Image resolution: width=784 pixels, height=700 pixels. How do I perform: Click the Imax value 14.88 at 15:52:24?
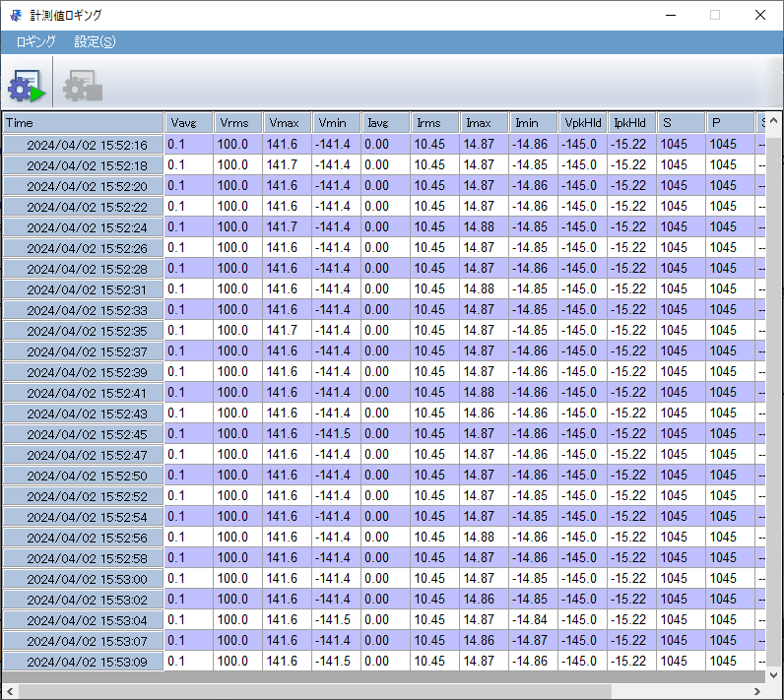tap(480, 227)
